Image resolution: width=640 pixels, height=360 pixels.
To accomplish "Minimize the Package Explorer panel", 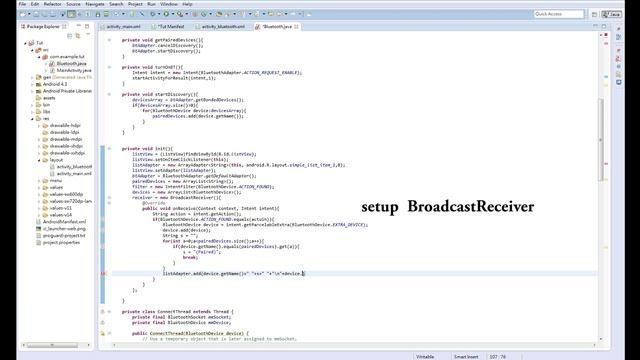I will click(x=79, y=26).
